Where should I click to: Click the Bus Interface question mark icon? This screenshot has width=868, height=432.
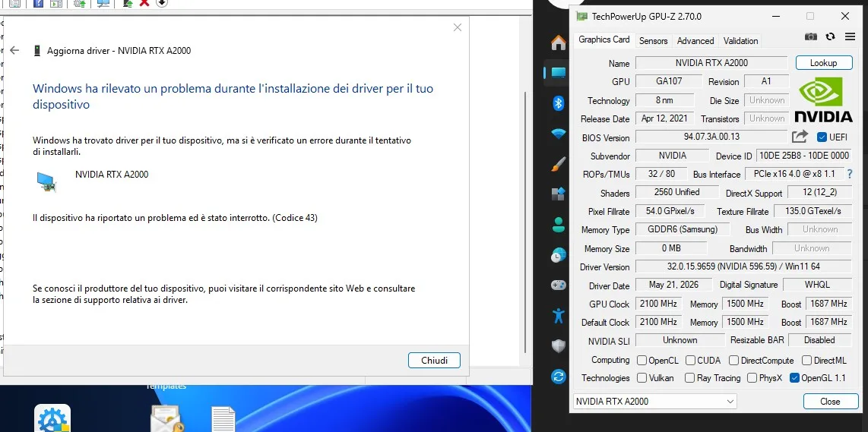coord(850,174)
